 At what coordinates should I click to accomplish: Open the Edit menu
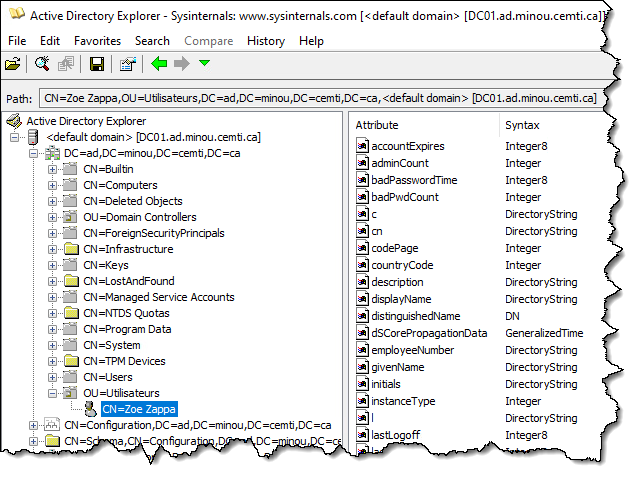50,41
